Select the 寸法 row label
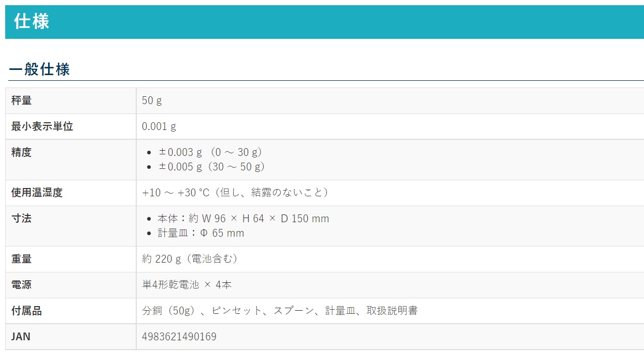 (x=22, y=219)
